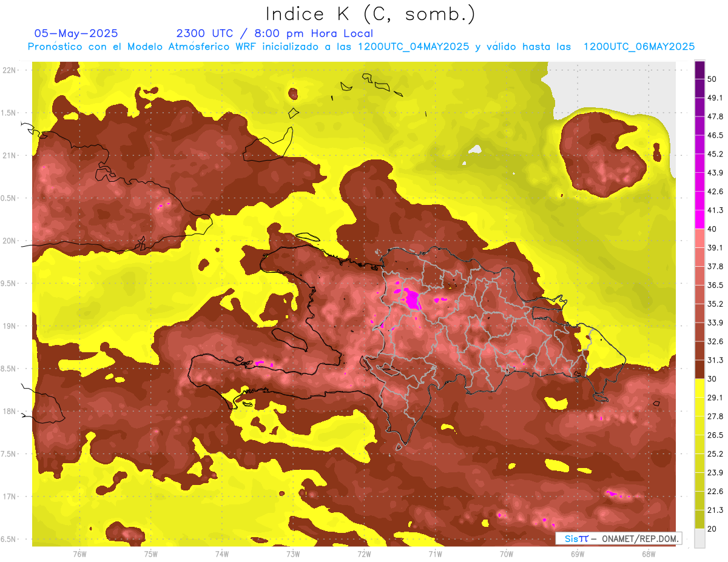Click the colorbar value '37.8'
The image size is (728, 562).
coord(715,267)
